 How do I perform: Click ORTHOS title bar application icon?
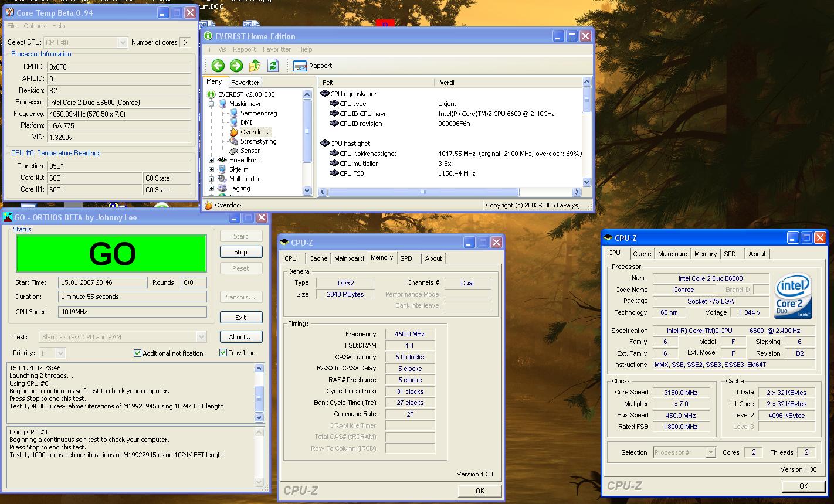tap(8, 217)
